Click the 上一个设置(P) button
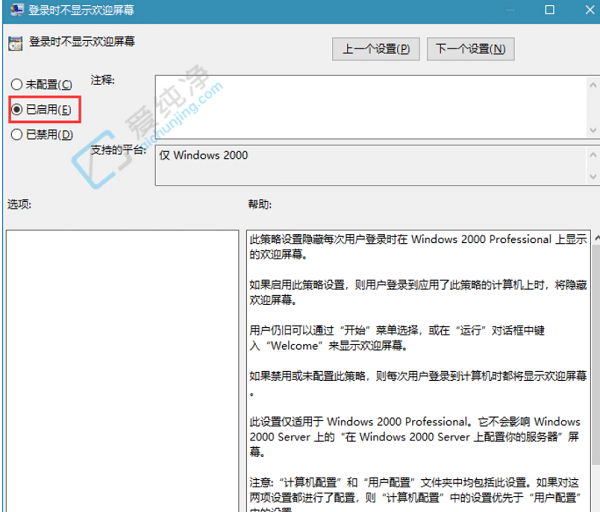This screenshot has height=512, width=600. tap(376, 49)
